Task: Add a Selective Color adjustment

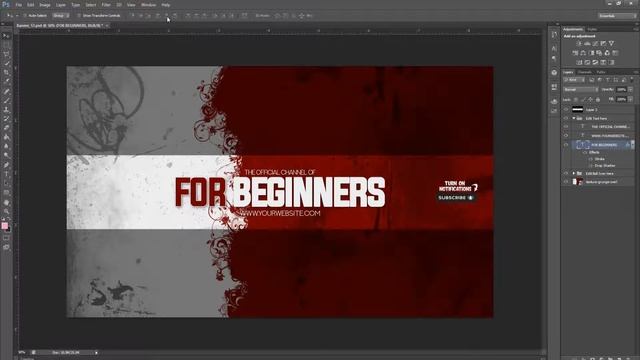Action: pyautogui.click(x=603, y=62)
